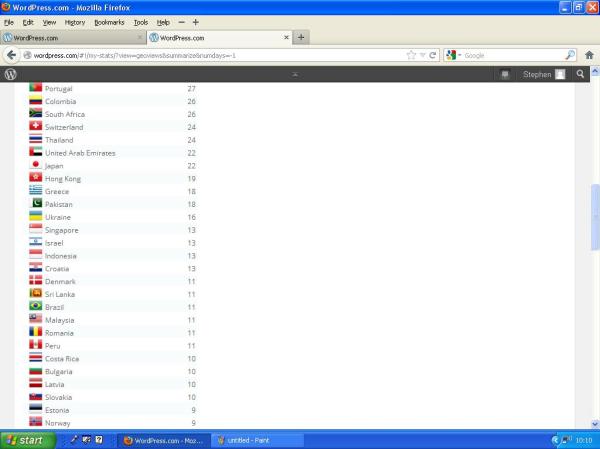
Task: Click the Hong Kong flag icon
Action: 36,178
